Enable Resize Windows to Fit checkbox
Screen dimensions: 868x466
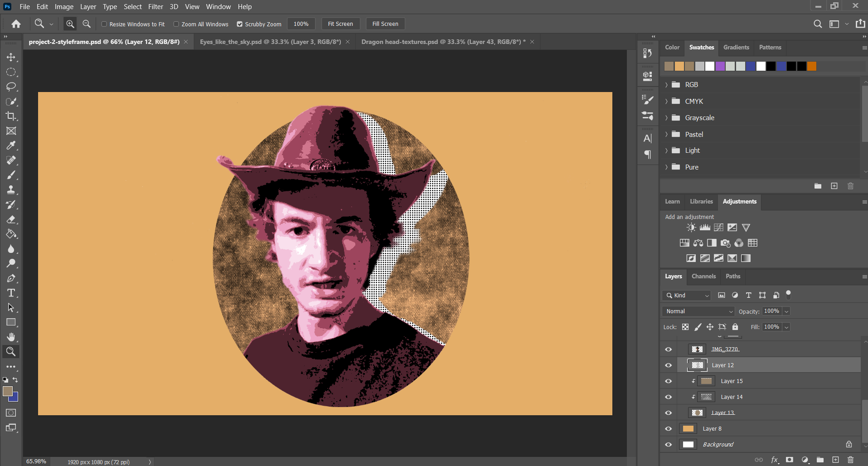[104, 24]
